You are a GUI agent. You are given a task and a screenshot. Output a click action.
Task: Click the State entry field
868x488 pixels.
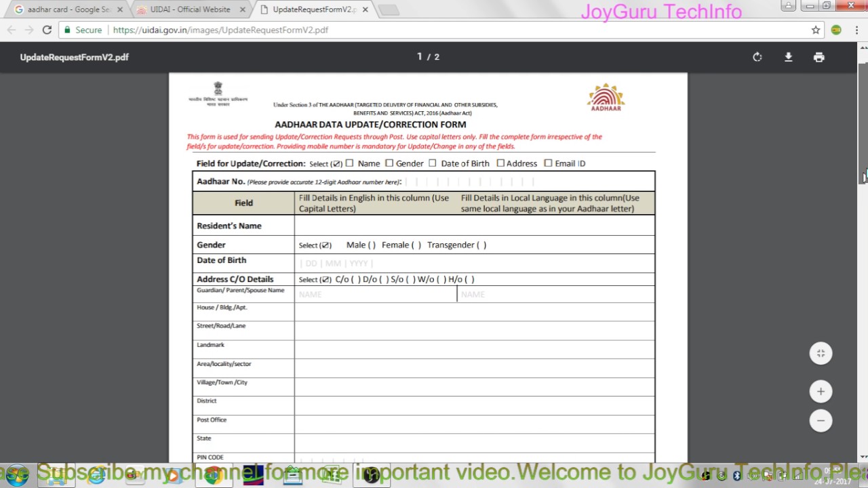coord(475,443)
